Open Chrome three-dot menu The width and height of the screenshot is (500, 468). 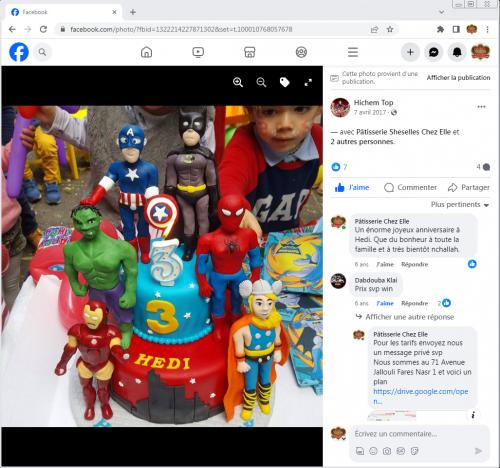coord(487,29)
